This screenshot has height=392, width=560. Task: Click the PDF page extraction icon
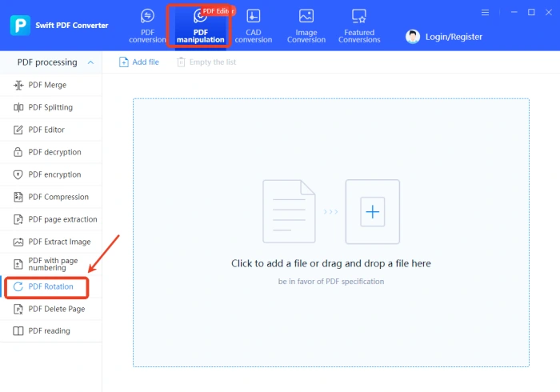pos(18,219)
